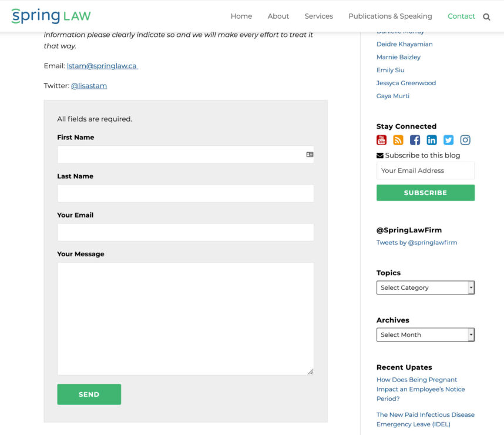Focus the Last Name input field
Image resolution: width=504 pixels, height=435 pixels.
(x=186, y=193)
